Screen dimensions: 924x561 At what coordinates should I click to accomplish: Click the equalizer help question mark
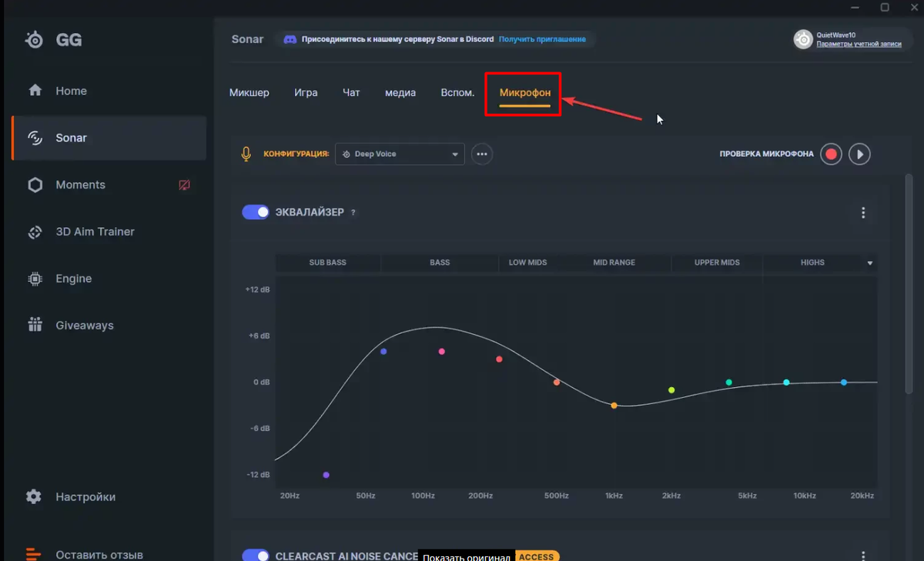click(x=353, y=212)
